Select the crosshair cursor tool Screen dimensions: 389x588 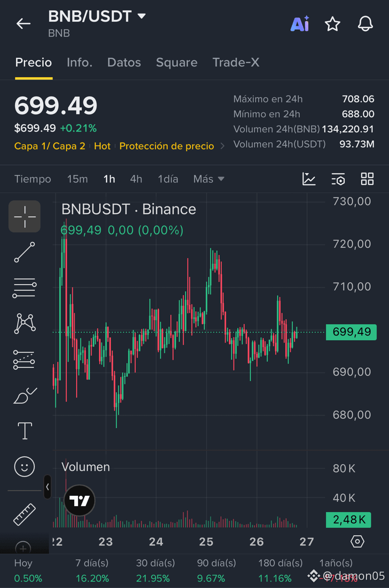24,216
